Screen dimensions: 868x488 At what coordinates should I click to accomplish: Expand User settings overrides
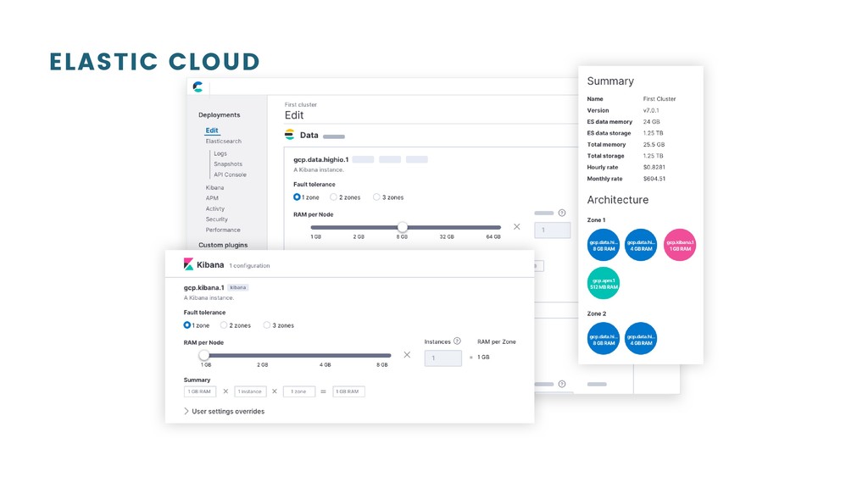point(224,411)
